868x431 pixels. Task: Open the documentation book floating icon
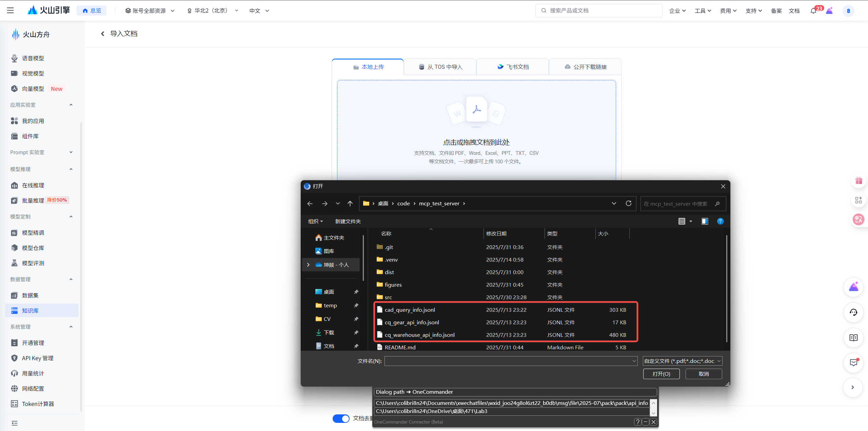[853, 337]
